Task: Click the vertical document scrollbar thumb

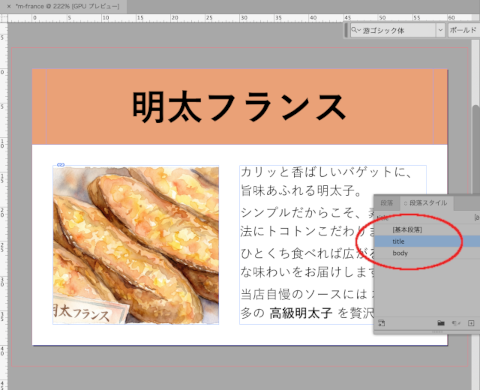Action: click(476, 150)
